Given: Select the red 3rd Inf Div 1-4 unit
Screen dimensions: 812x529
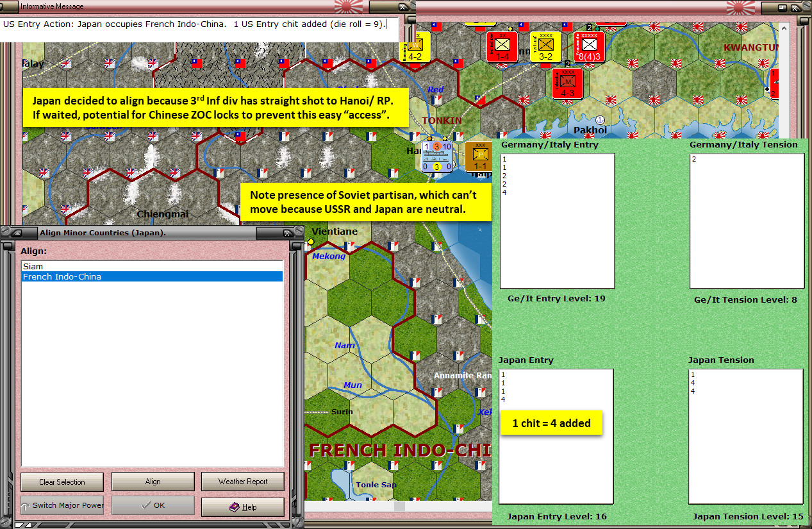Looking at the screenshot, I should [x=502, y=47].
